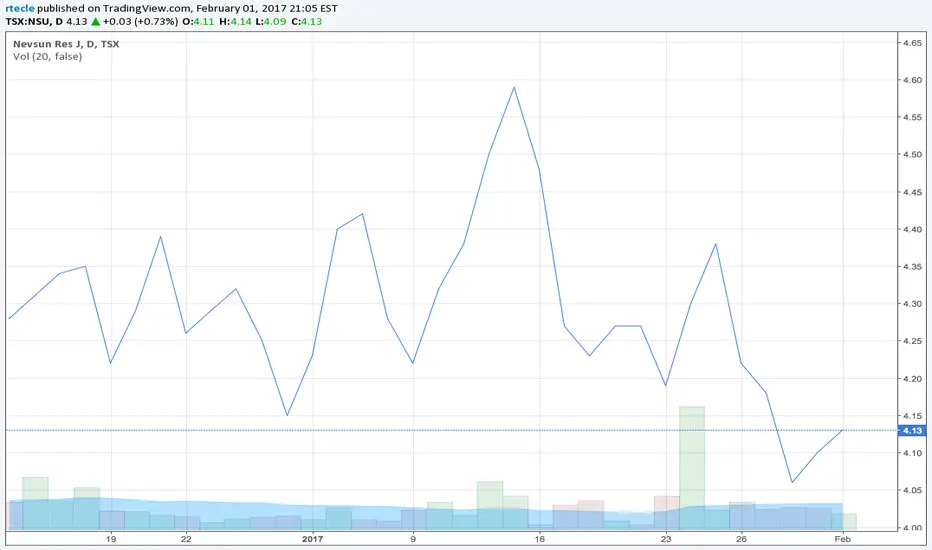Screen dimensions: 932x550
Task: Click the 9 date axis label
Action: click(413, 539)
